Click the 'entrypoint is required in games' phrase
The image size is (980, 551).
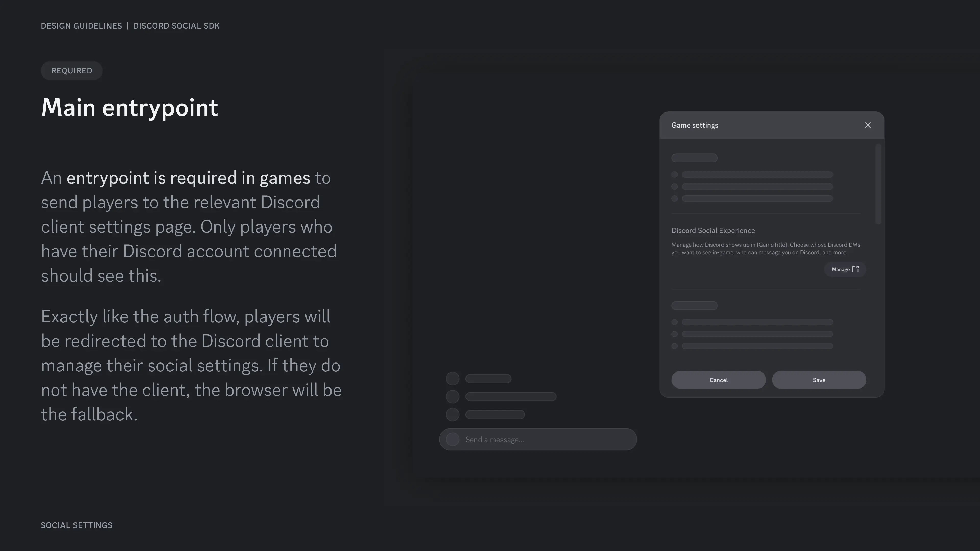[x=188, y=178]
